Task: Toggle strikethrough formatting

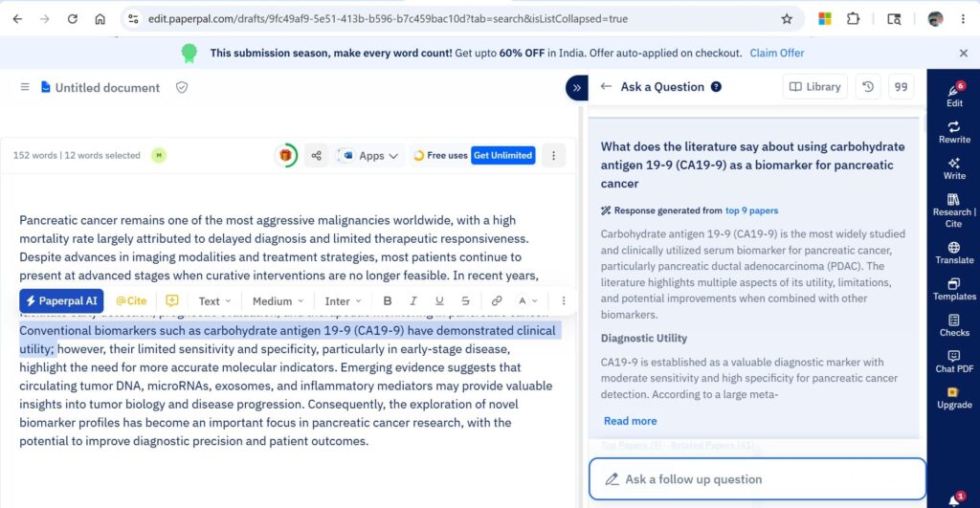Action: coord(466,301)
